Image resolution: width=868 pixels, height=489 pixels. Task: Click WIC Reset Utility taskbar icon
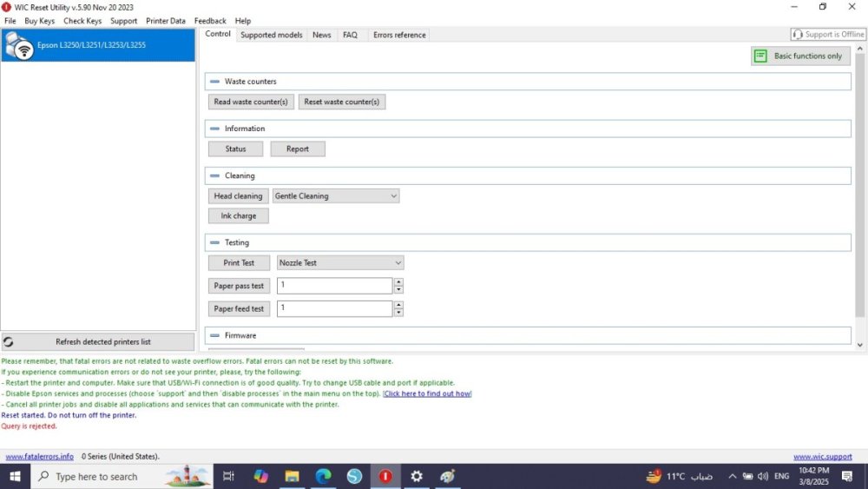(385, 476)
